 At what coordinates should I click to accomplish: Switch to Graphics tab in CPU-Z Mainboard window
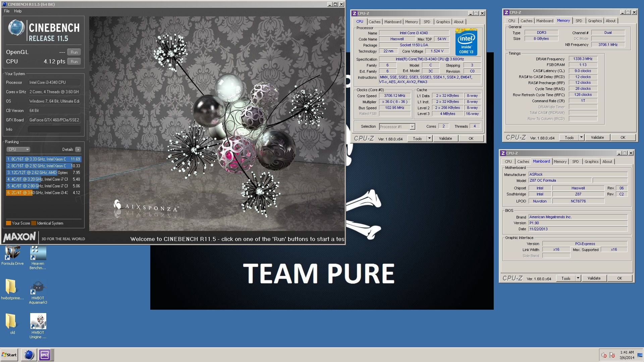pos(591,162)
